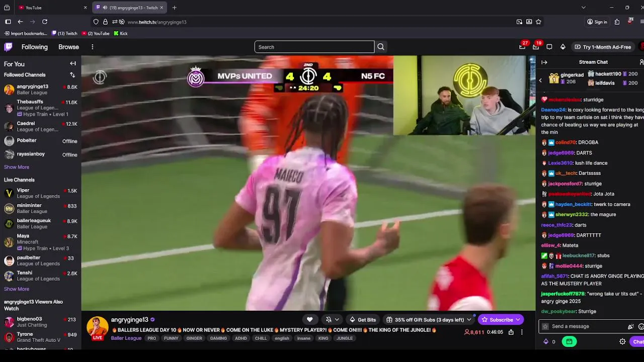The image size is (644, 362).
Task: Open a new browser tab
Action: pyautogui.click(x=174, y=8)
